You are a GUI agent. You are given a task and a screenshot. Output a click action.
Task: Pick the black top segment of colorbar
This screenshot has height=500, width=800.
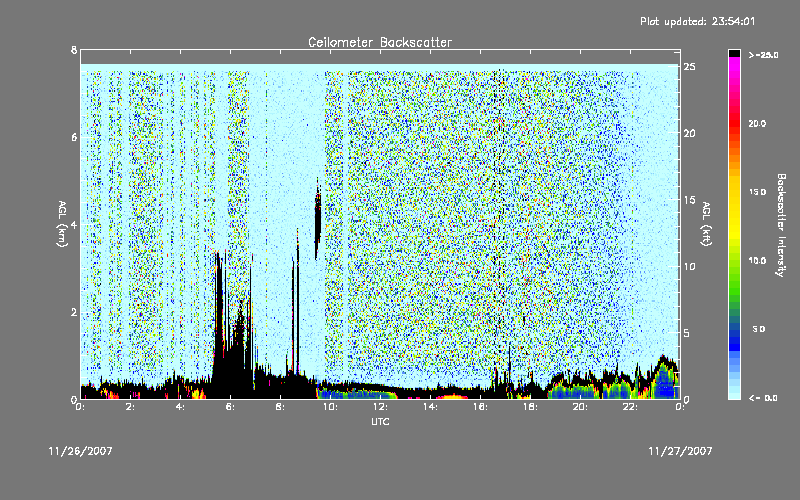pyautogui.click(x=734, y=53)
